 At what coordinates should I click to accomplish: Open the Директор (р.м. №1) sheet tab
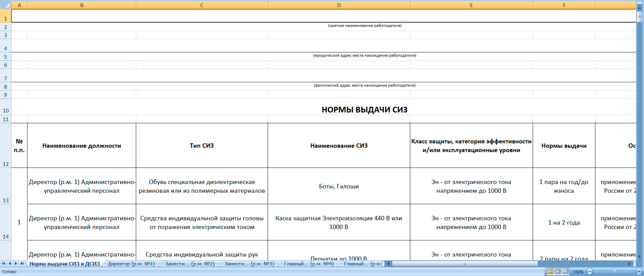[x=131, y=264]
